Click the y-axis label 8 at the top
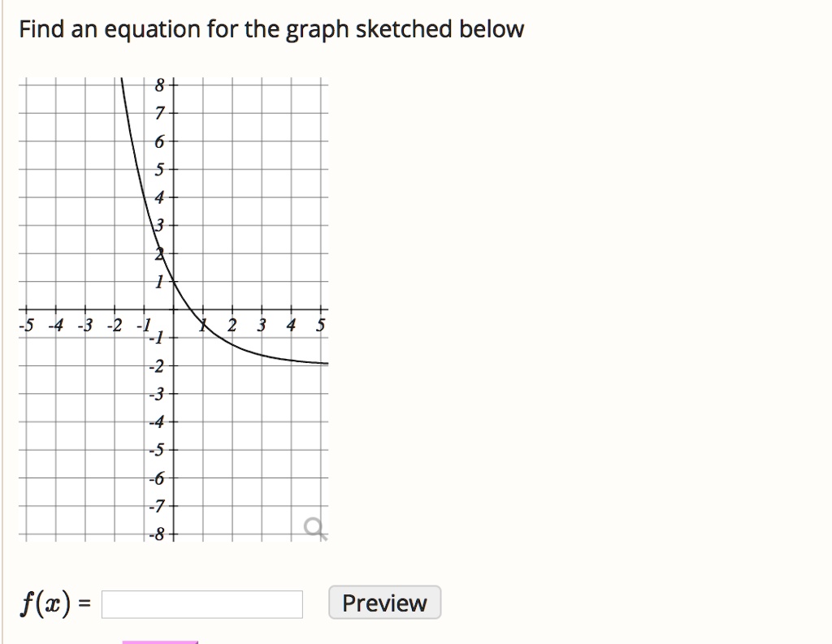This screenshot has width=832, height=644. pyautogui.click(x=160, y=85)
